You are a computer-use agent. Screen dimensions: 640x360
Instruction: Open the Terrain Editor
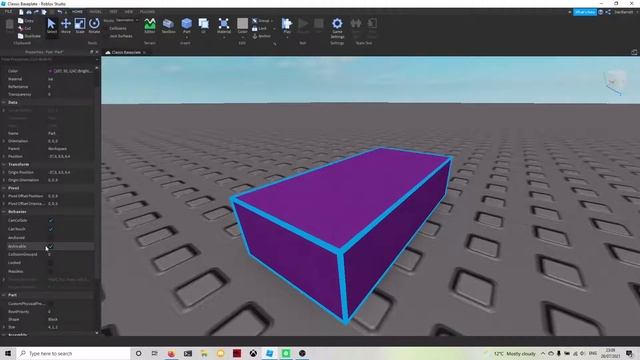(x=150, y=26)
